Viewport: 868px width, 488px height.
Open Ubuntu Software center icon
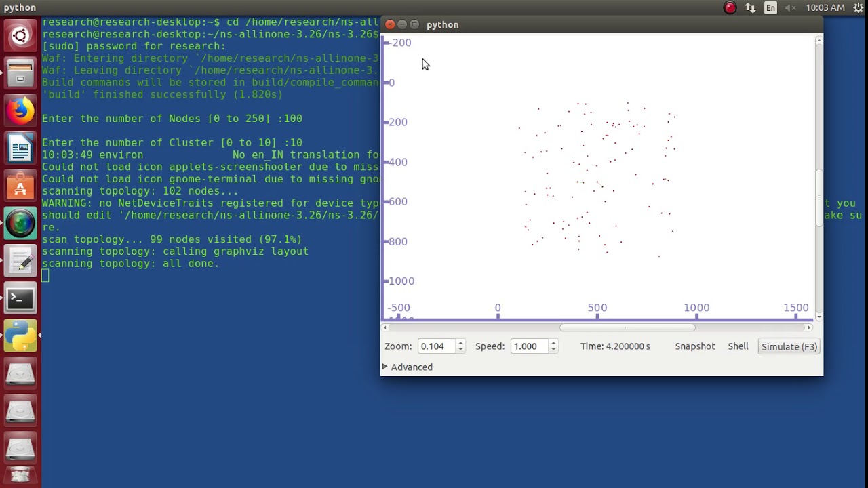click(20, 186)
